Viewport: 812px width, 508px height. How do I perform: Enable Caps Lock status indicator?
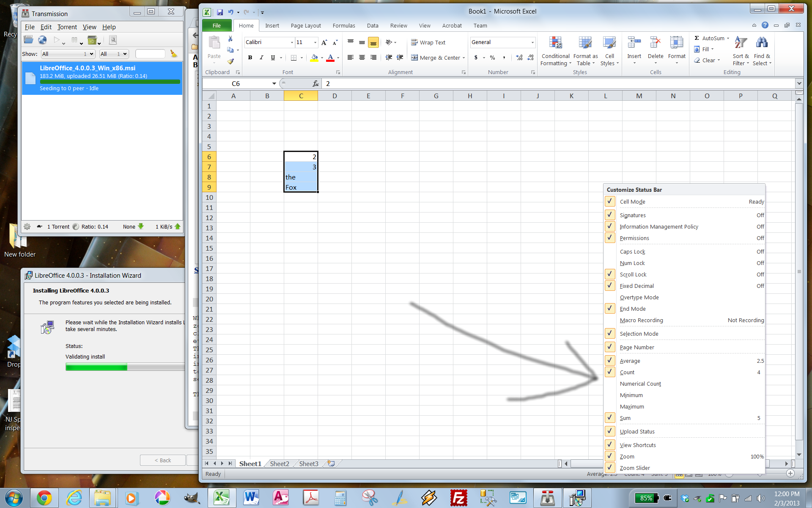(684, 251)
